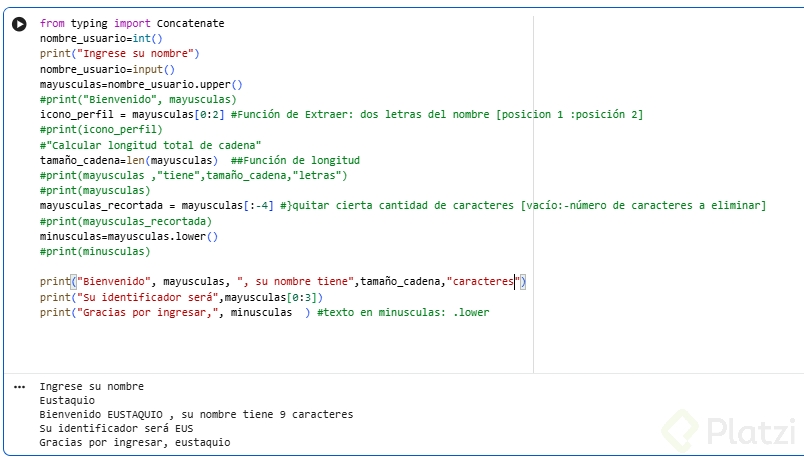Image resolution: width=804 pixels, height=458 pixels.
Task: Click the 'Gracias por ingresar, eustaquio' output line
Action: click(x=135, y=442)
